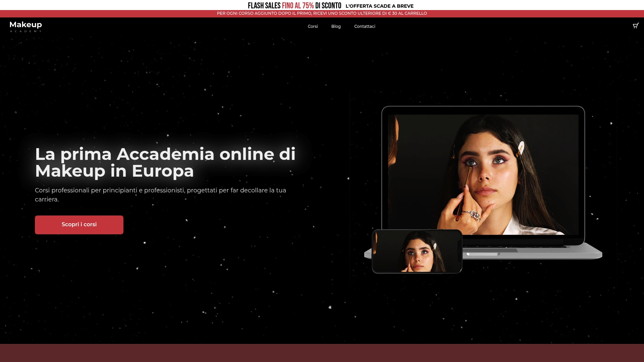Click the Scopri i corsi button
The width and height of the screenshot is (644, 362).
click(x=79, y=225)
